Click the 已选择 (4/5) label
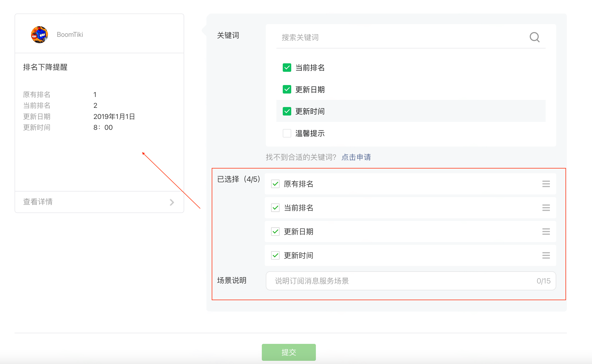Screen dimensions: 592x364 pos(239,179)
